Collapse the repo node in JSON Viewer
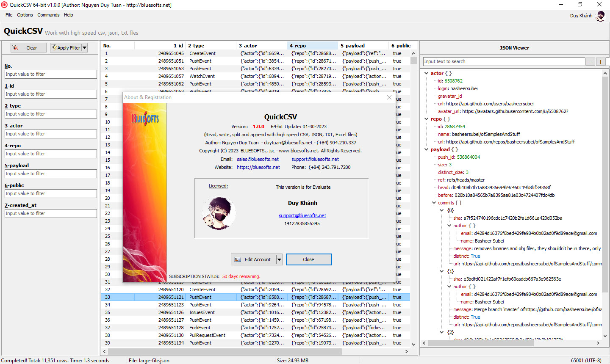The height and width of the screenshot is (364, 610). pos(427,119)
